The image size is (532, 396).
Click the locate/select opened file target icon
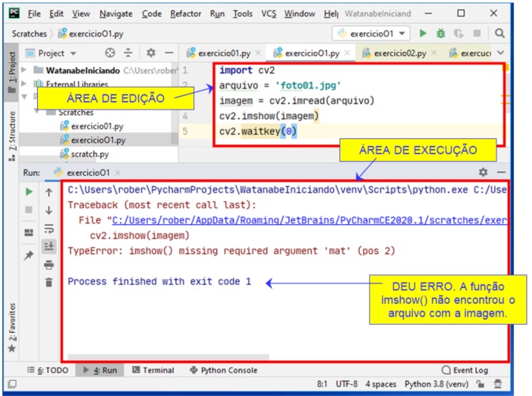[x=110, y=54]
